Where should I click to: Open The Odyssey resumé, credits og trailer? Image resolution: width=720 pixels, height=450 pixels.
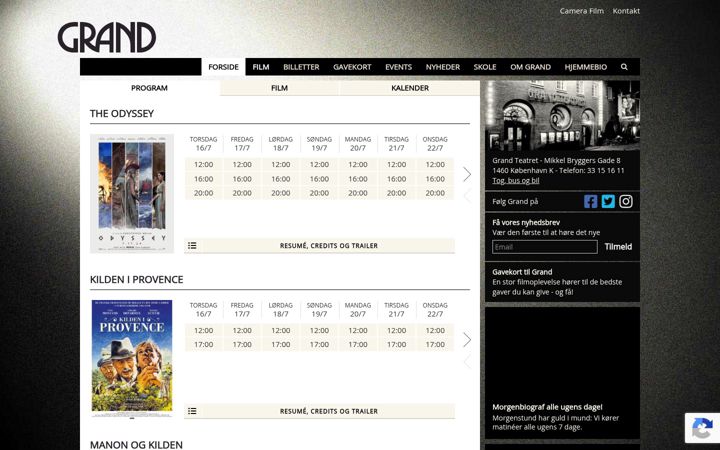coord(320,246)
